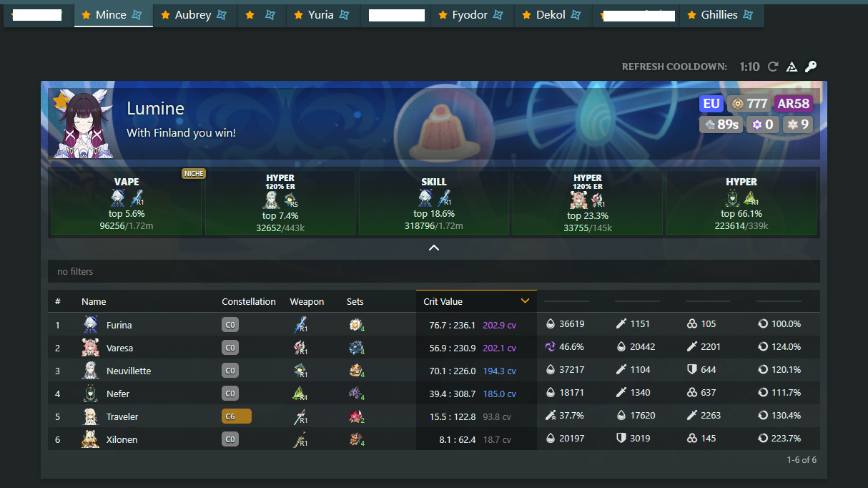Screen dimensions: 868x488
Task: Switch to the Ghillies profile tab
Action: click(721, 15)
